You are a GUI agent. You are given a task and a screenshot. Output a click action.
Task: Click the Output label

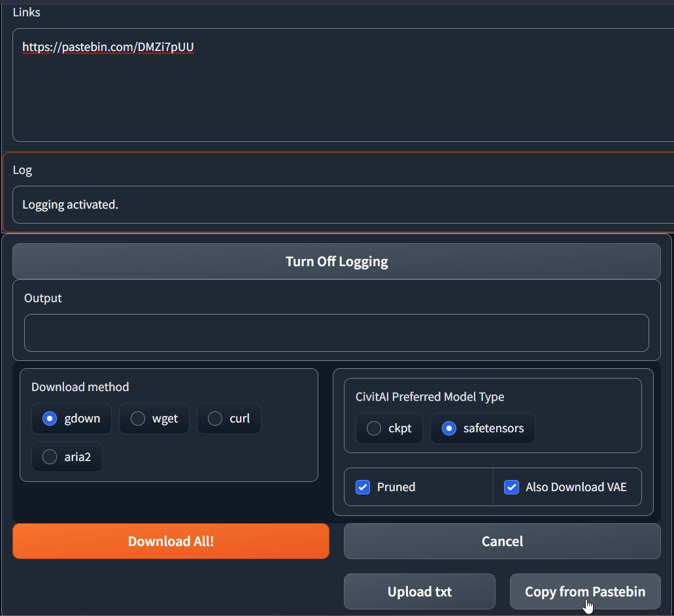coord(43,298)
